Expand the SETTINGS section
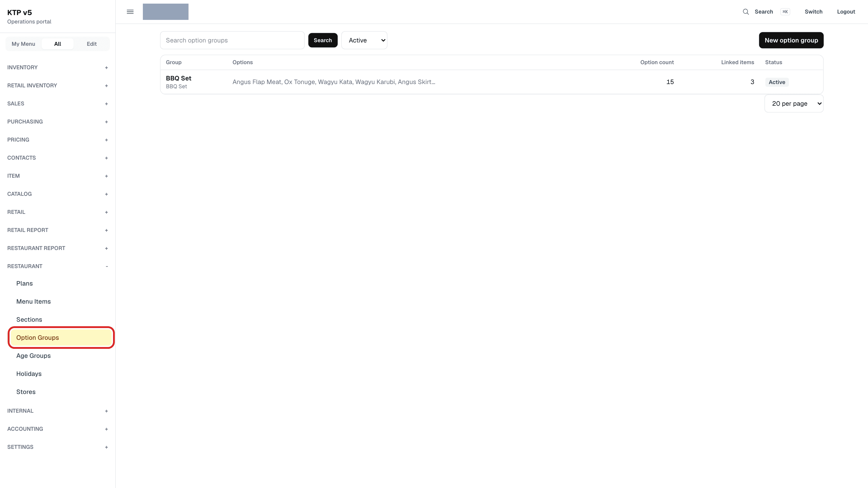The image size is (868, 488). (58, 447)
